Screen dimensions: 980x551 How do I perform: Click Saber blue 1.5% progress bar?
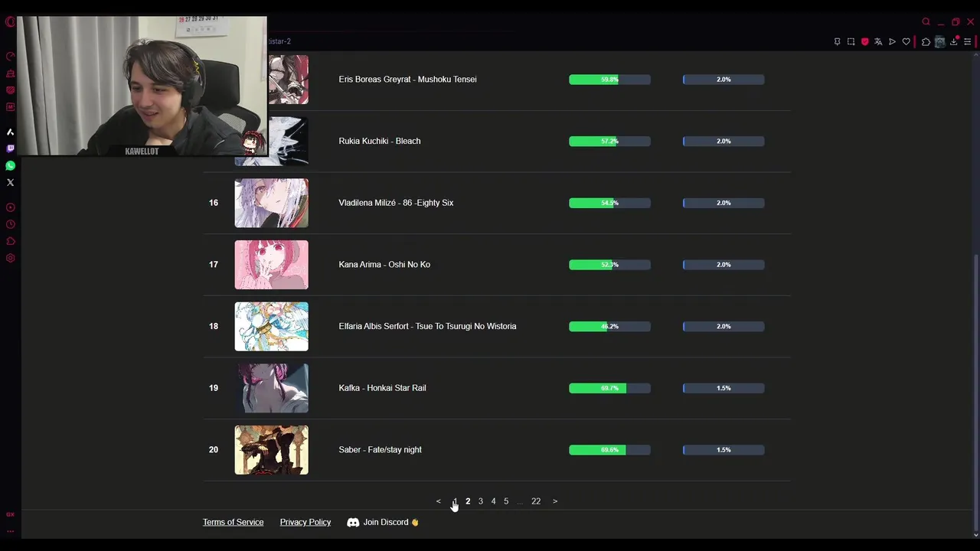(724, 450)
